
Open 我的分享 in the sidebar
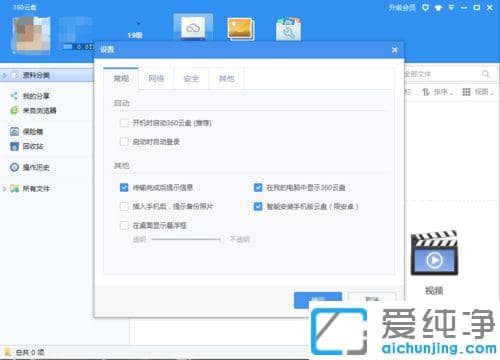point(36,96)
